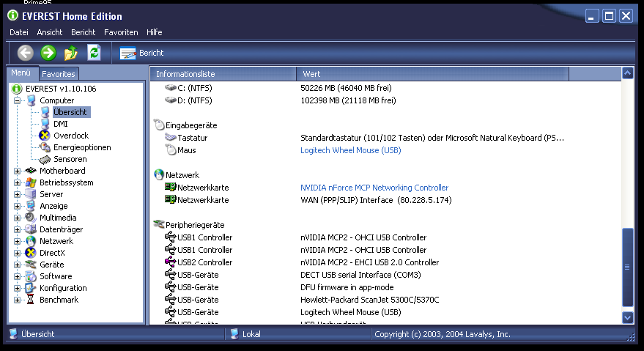The height and width of the screenshot is (351, 644).
Task: Click the Software icon in tree
Action: tap(31, 276)
